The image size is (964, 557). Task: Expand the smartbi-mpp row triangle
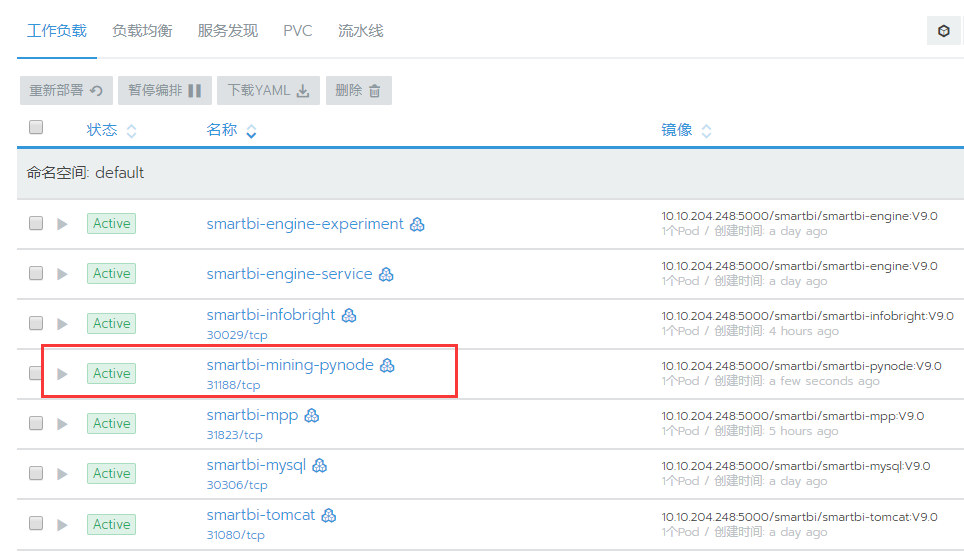click(x=62, y=424)
